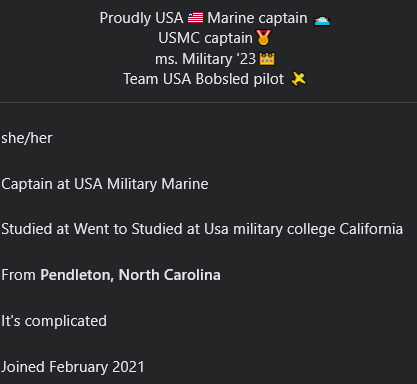Click the Joined February 2021 line
This screenshot has width=417, height=384.
(73, 367)
